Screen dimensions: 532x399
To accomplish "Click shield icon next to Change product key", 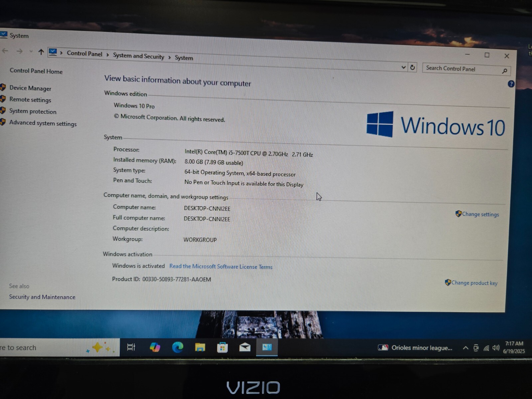I will pos(448,282).
